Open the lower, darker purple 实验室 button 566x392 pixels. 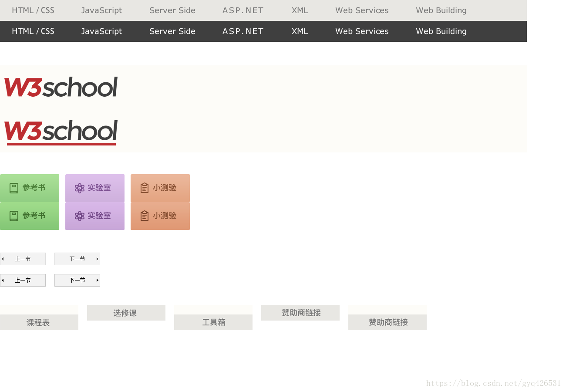[x=95, y=216]
